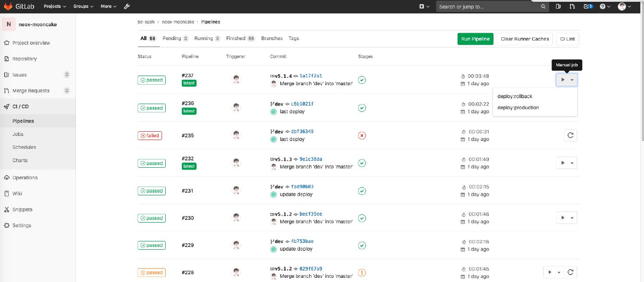Image resolution: width=644 pixels, height=282 pixels.
Task: Open the todos icon in header
Action: (588, 6)
